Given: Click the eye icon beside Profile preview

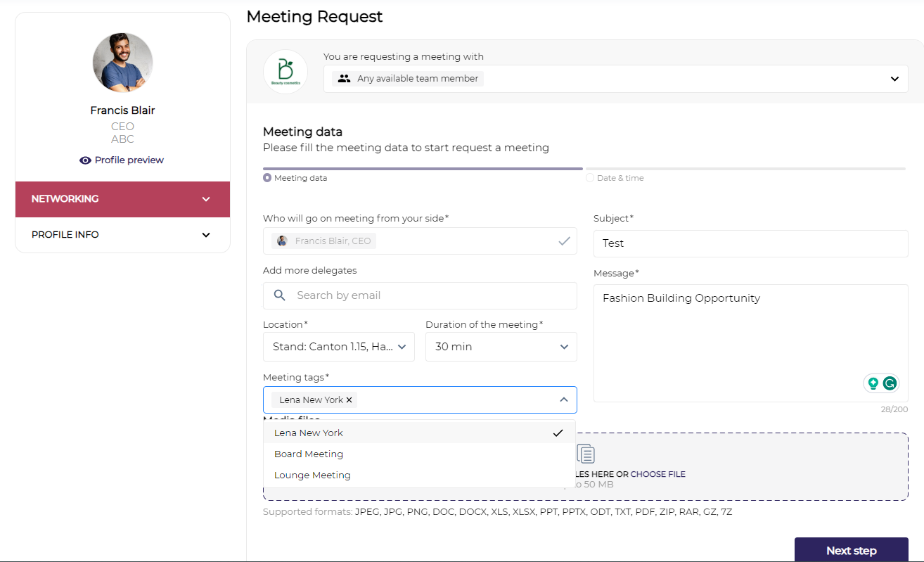Looking at the screenshot, I should (86, 160).
